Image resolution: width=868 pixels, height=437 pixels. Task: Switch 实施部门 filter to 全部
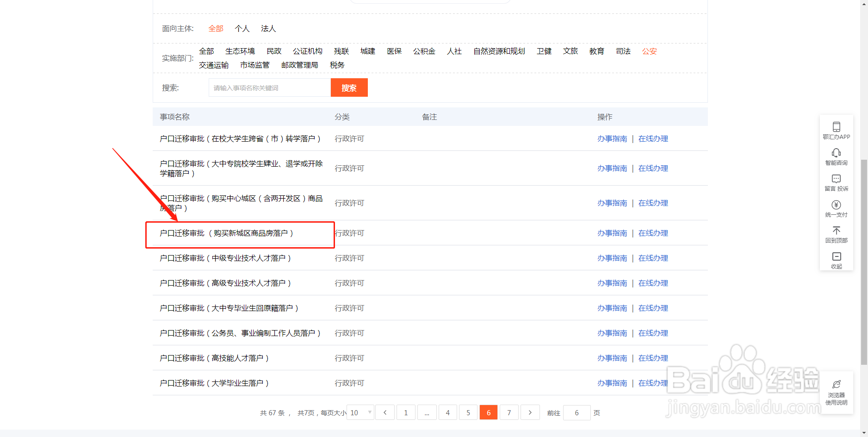(x=206, y=51)
